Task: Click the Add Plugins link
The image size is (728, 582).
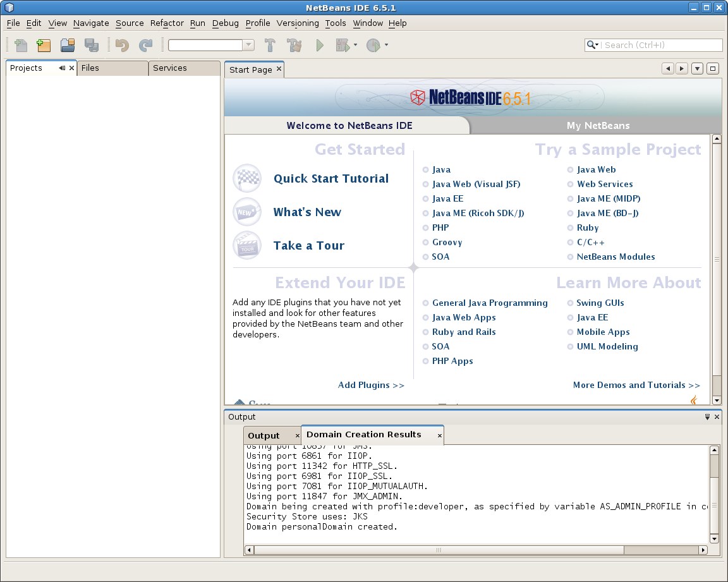Action: [x=371, y=385]
